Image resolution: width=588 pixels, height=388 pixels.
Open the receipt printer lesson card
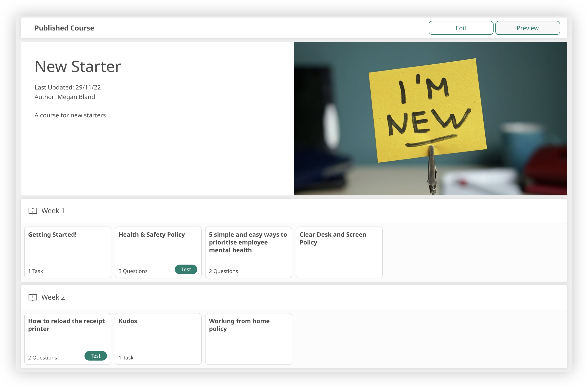click(68, 339)
